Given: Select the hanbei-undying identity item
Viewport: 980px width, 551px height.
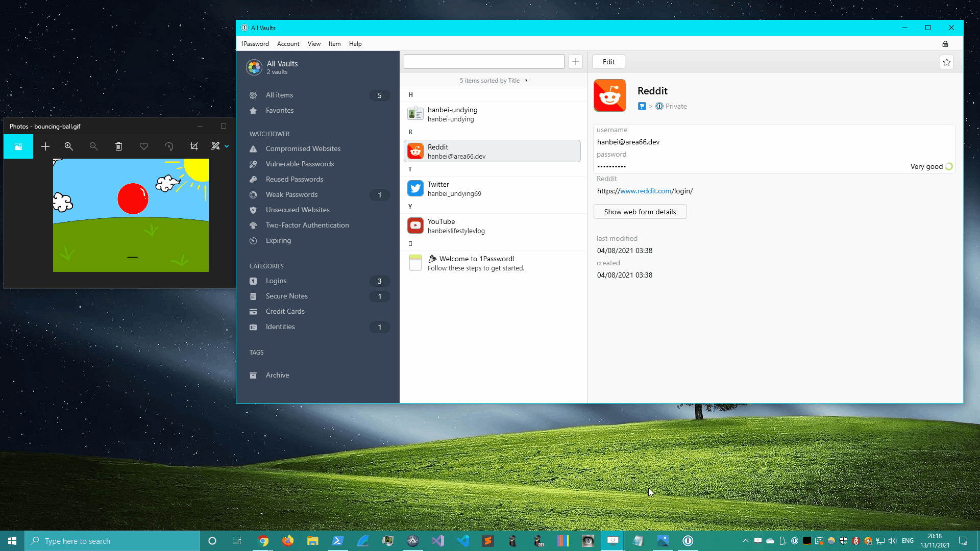Looking at the screenshot, I should click(493, 114).
